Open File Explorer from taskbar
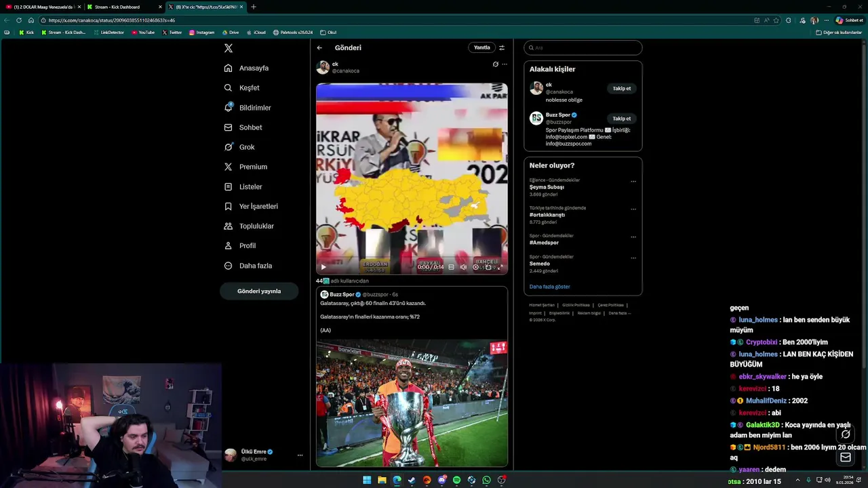The width and height of the screenshot is (868, 488). coord(382,480)
